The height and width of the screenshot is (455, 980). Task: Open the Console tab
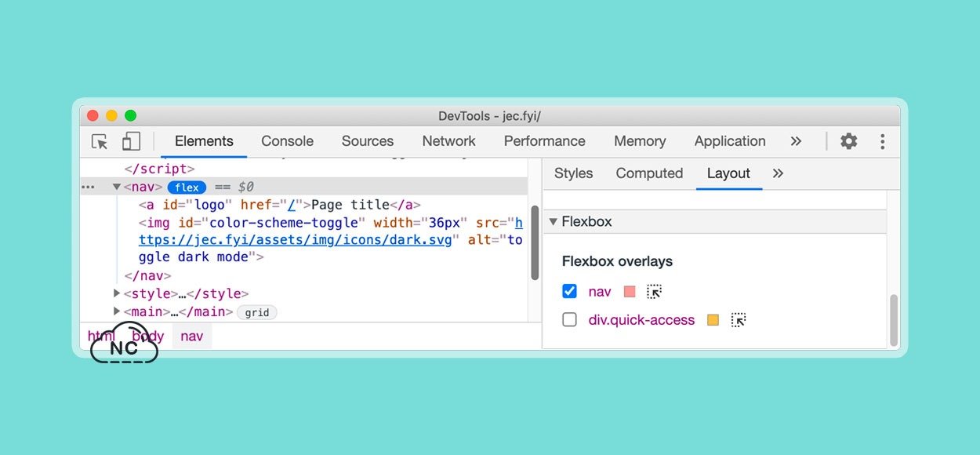click(287, 141)
